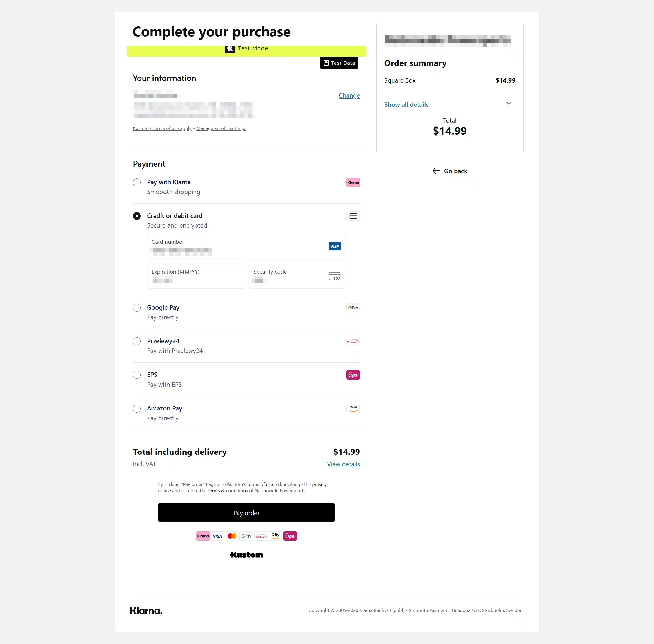
Task: Click the Kustom logo in Test Mode banner
Action: tap(230, 49)
